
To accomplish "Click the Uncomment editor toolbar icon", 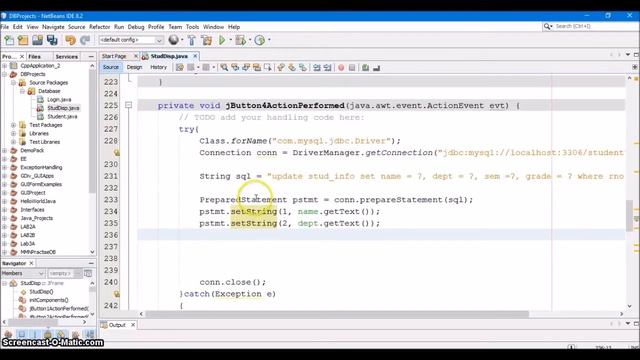I will coord(376,67).
